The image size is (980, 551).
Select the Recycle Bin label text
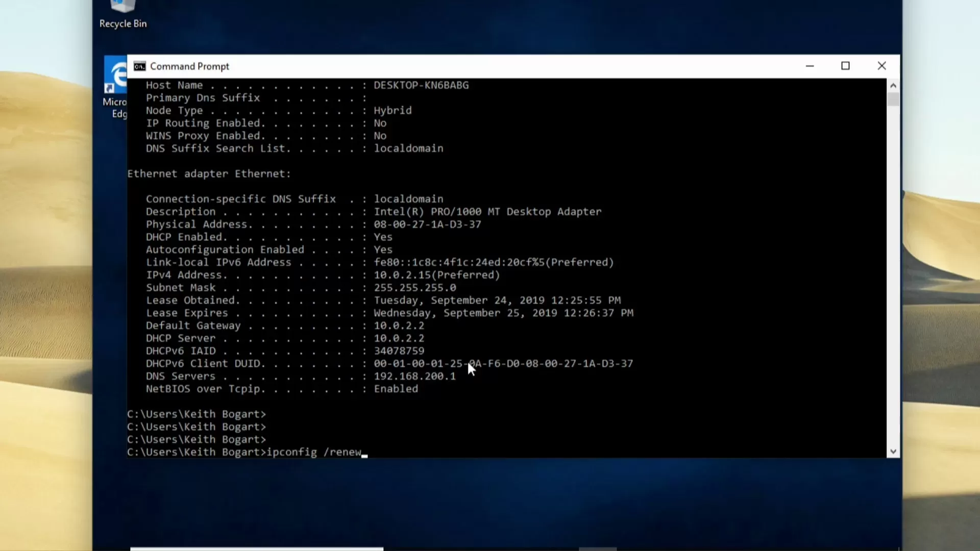point(122,23)
